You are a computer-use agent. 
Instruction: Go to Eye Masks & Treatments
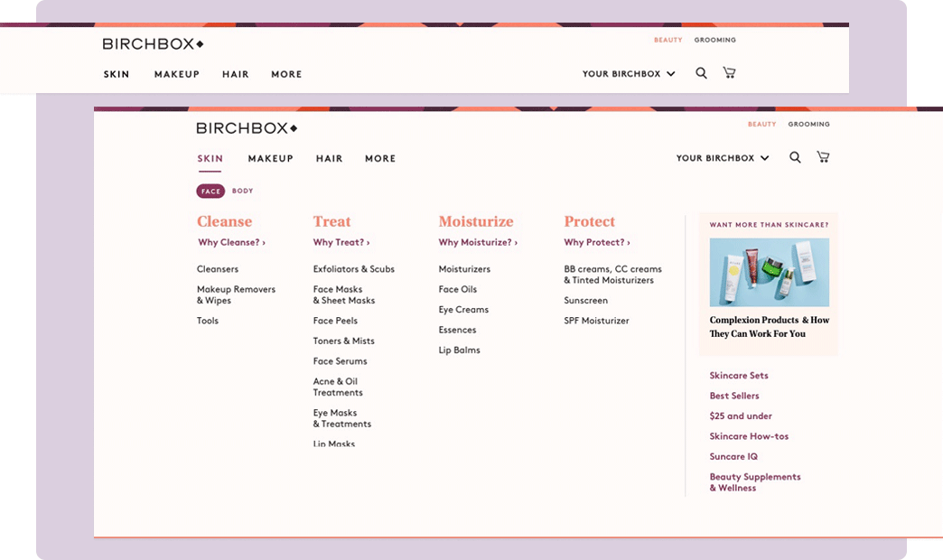click(x=342, y=418)
